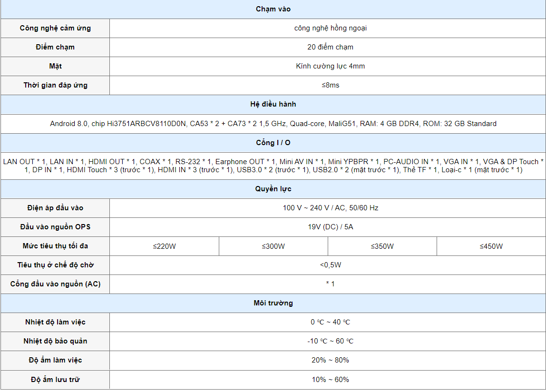
Task: Click the 'Hệ điều hành' section header
Action: [273, 104]
